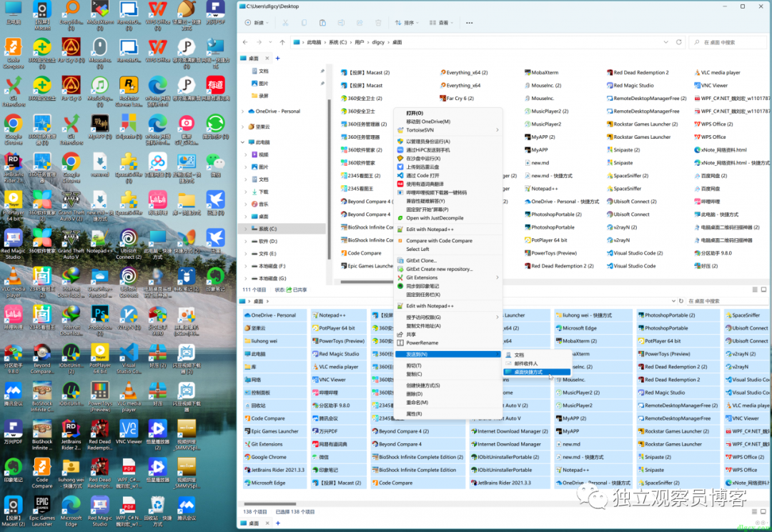772x532 pixels.
Task: Choose 属性(R) in the context menu
Action: tap(448, 414)
